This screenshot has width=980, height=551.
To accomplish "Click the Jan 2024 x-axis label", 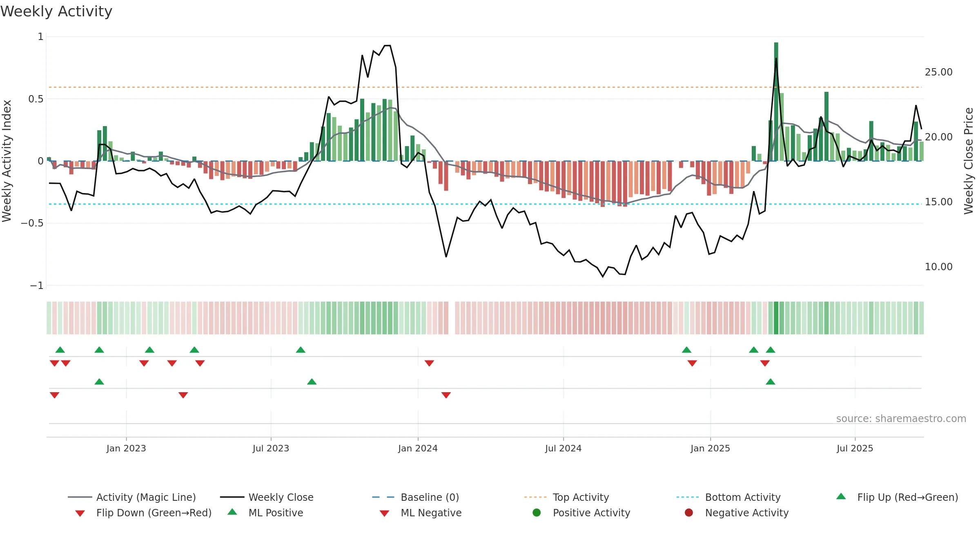I will click(x=418, y=448).
